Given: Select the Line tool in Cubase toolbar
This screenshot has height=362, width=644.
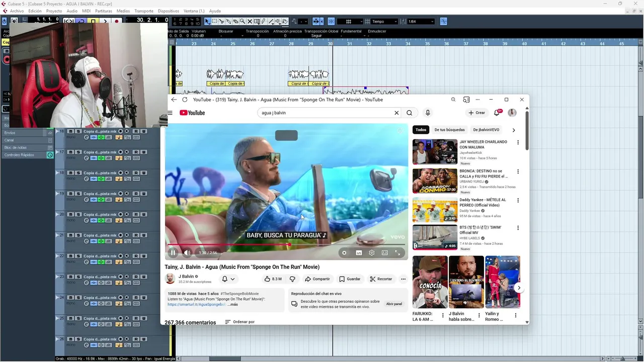Looking at the screenshot, I should (x=271, y=22).
